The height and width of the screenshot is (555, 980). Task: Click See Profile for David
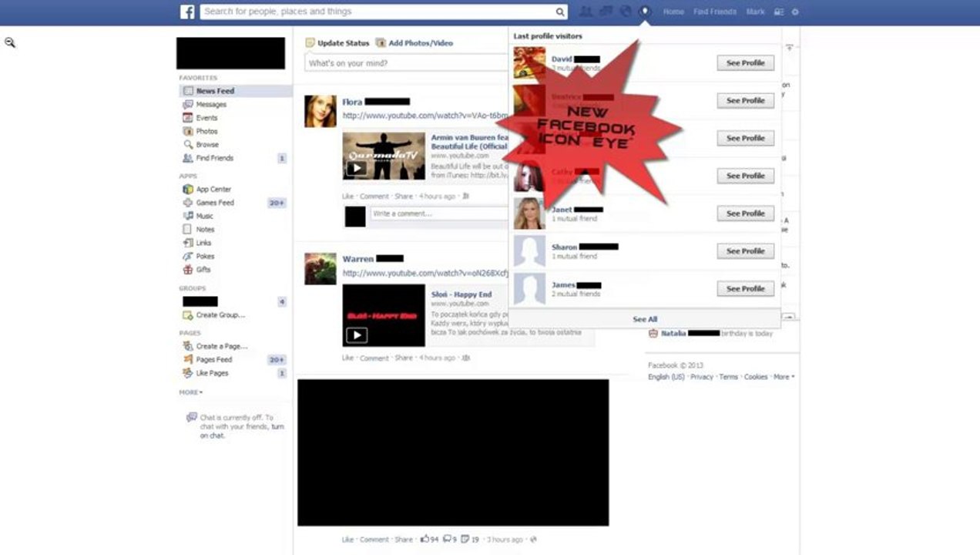pyautogui.click(x=745, y=63)
